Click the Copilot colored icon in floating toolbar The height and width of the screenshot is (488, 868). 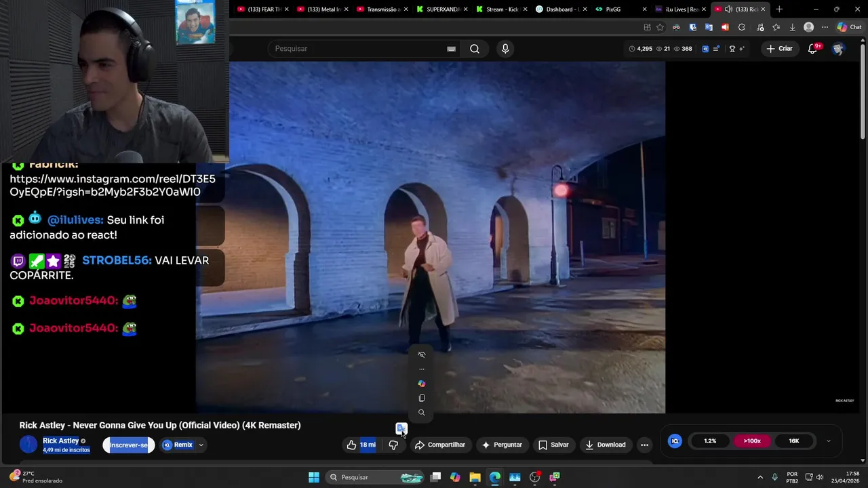(422, 384)
